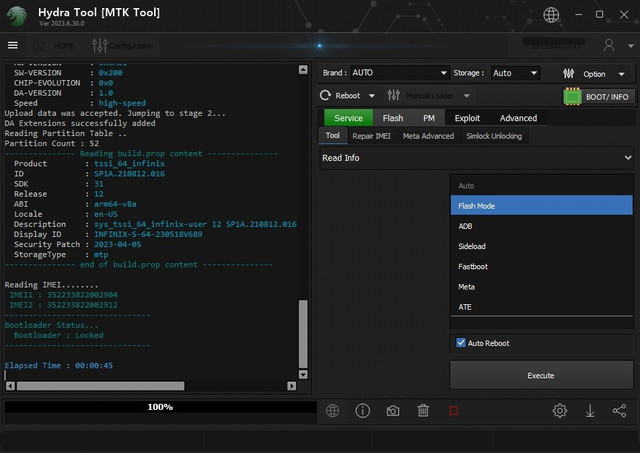This screenshot has height=453, width=640.
Task: Click the Reboot button
Action: (340, 95)
